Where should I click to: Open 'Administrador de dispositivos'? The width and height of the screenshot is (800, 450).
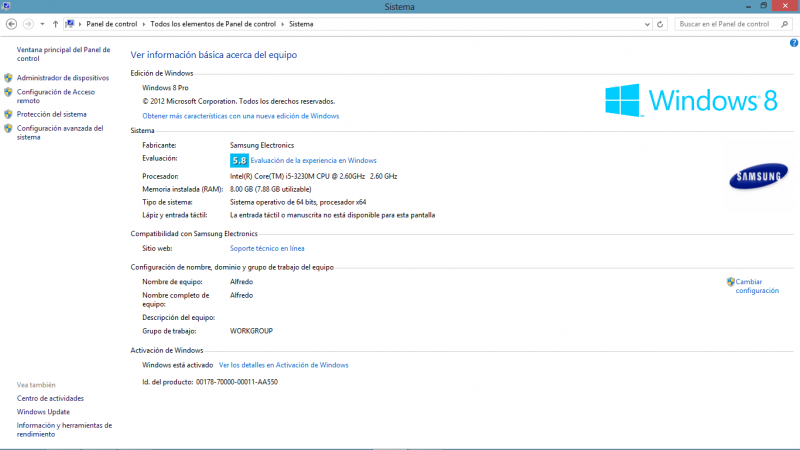point(63,78)
